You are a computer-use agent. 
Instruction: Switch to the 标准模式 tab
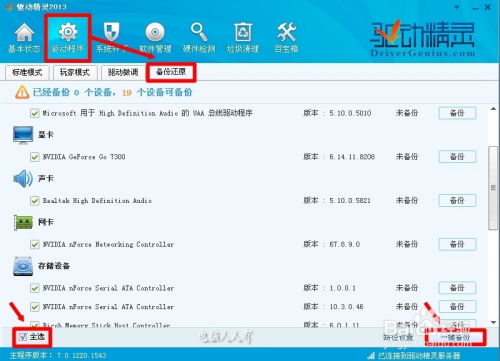coord(27,72)
